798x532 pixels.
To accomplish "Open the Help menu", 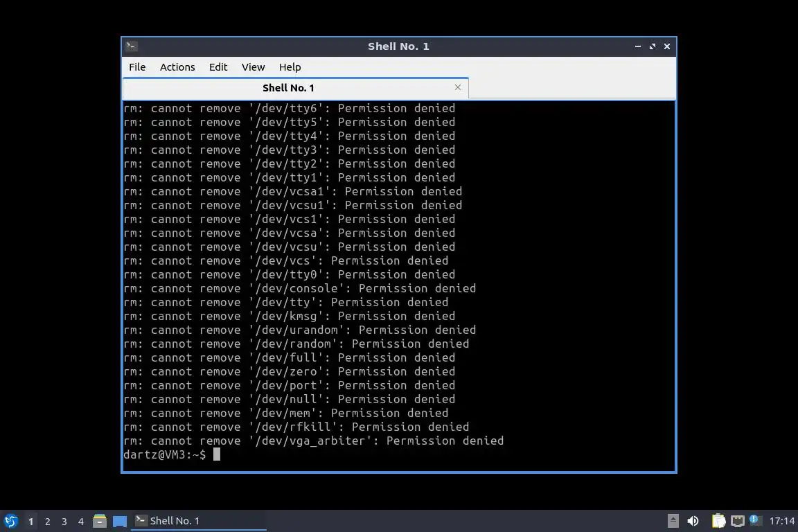I will click(x=290, y=67).
